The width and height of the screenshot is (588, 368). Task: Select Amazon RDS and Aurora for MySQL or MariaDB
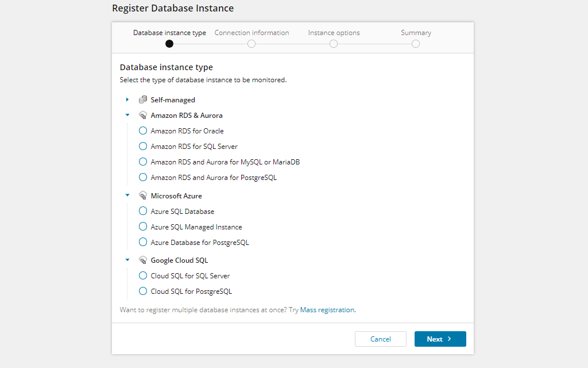(142, 162)
